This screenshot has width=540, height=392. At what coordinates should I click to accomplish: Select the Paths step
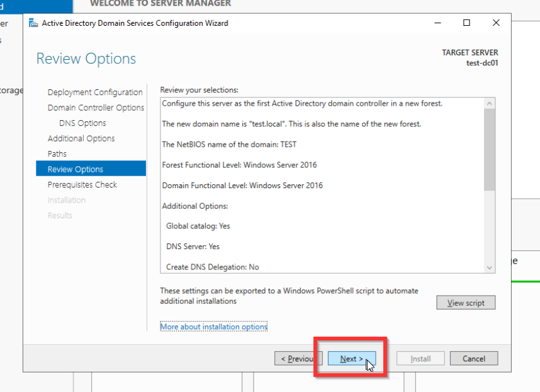(x=57, y=154)
